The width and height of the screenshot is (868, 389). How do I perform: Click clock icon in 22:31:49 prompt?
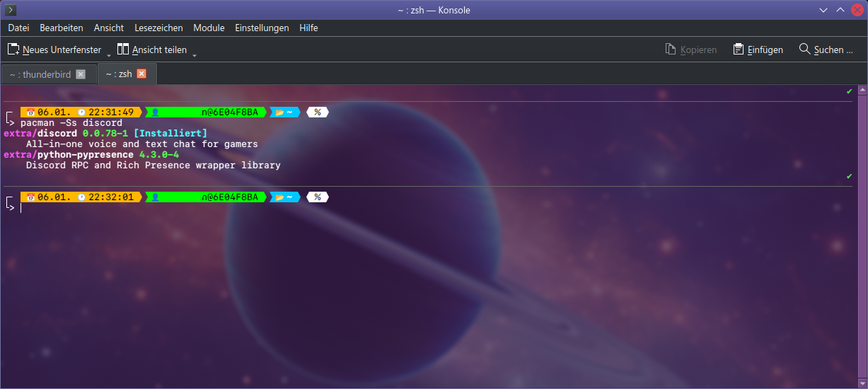click(x=81, y=112)
